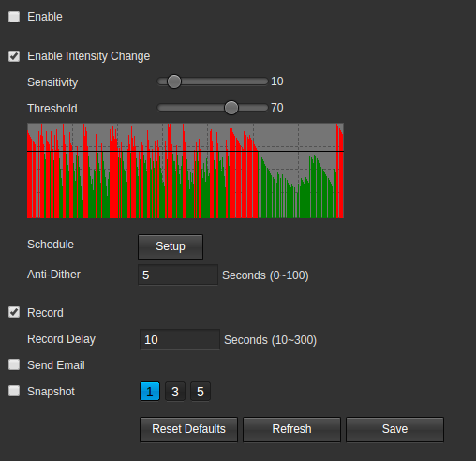Image resolution: width=476 pixels, height=461 pixels.
Task: Select snapshot count 1
Action: [x=150, y=392]
